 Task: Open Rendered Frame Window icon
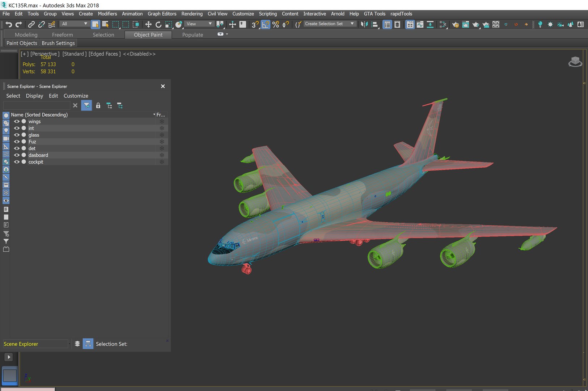point(465,24)
